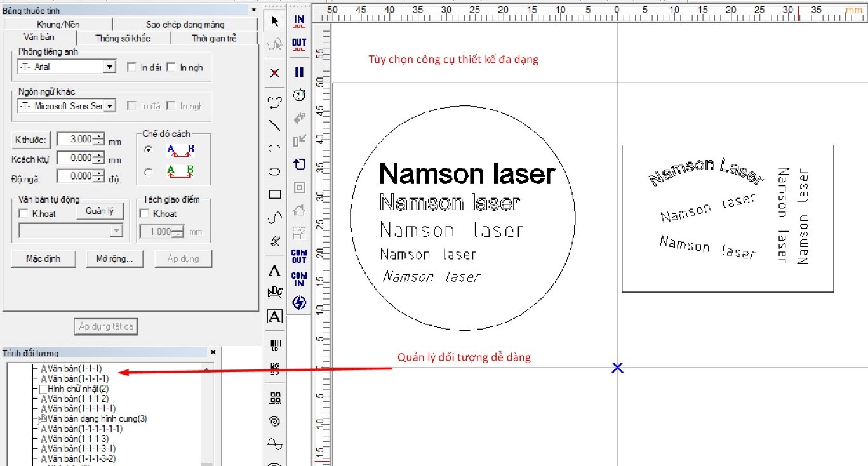Screen dimensions: 868x466
Task: Select Văn bản dạng hình cung(3) tree item
Action: point(93,418)
